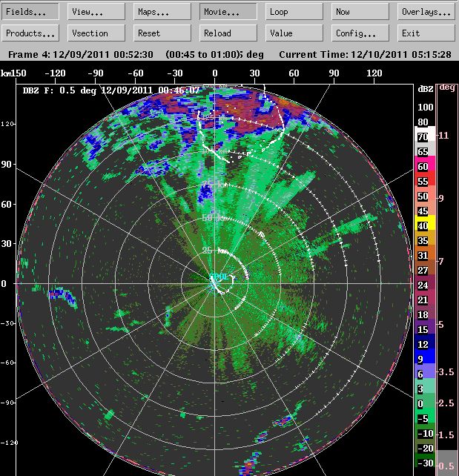Open the Fields... menu button
This screenshot has height=476, width=459.
coord(30,12)
